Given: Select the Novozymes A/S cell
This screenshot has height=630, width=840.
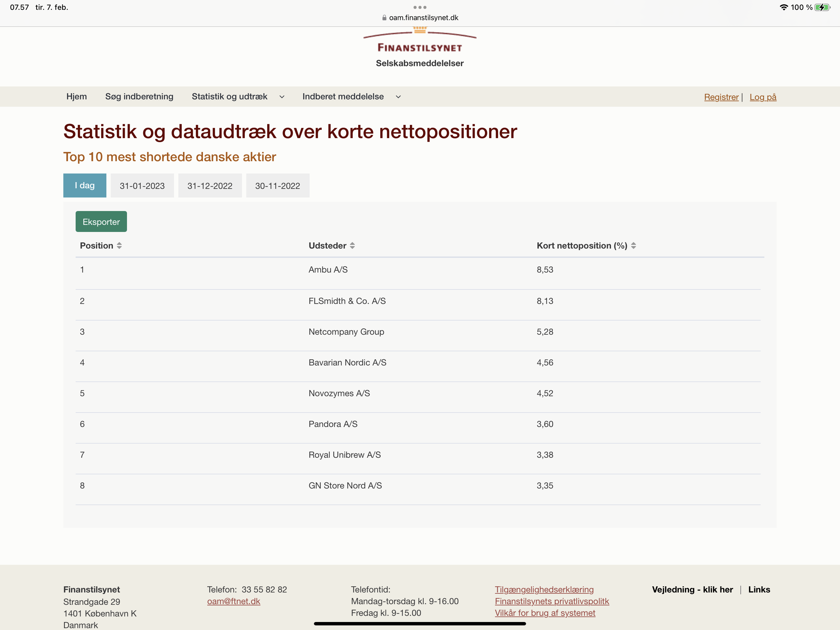Looking at the screenshot, I should [339, 393].
